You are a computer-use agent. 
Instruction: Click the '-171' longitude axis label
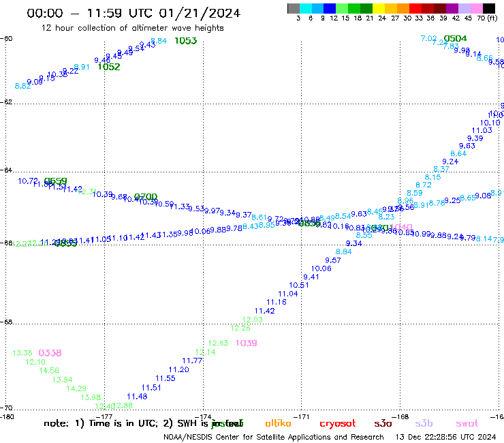(x=301, y=416)
